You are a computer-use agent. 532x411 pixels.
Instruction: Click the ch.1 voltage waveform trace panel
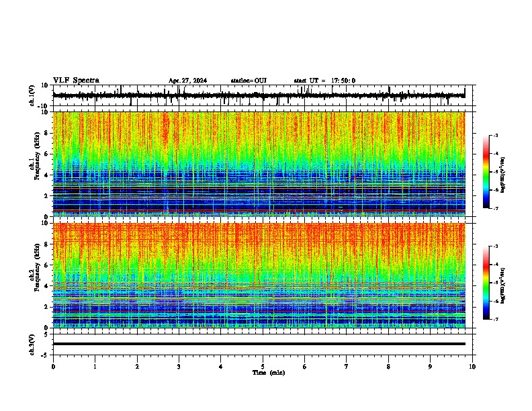pyautogui.click(x=264, y=95)
